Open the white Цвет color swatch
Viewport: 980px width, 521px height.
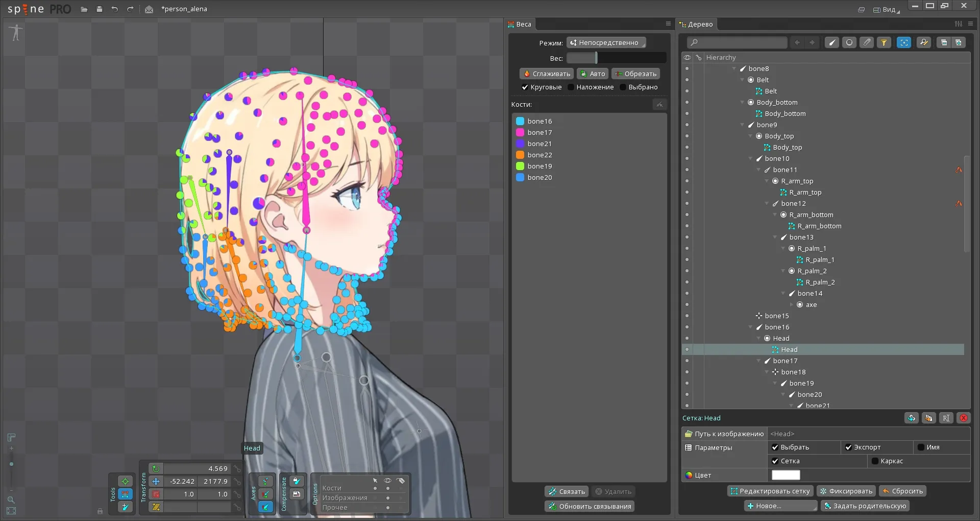(786, 475)
